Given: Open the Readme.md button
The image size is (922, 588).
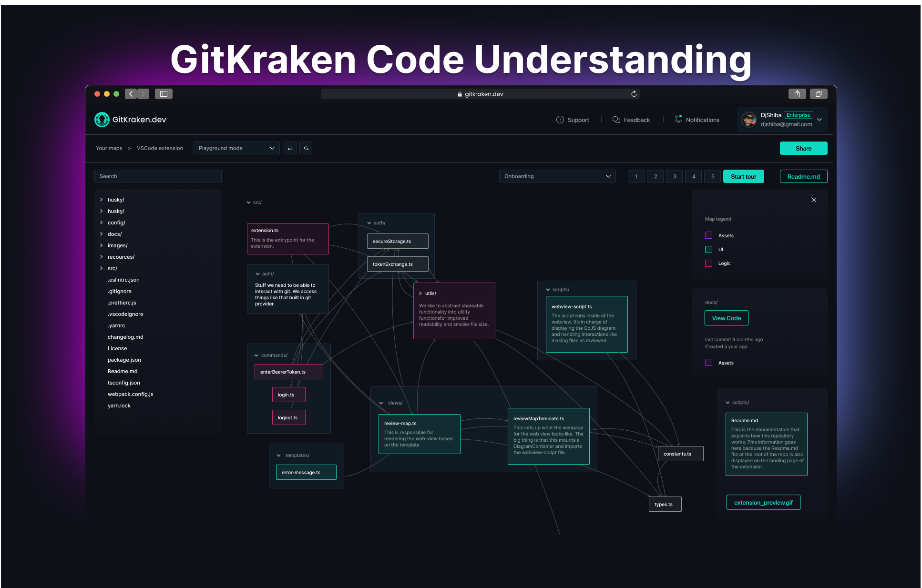Looking at the screenshot, I should [804, 176].
